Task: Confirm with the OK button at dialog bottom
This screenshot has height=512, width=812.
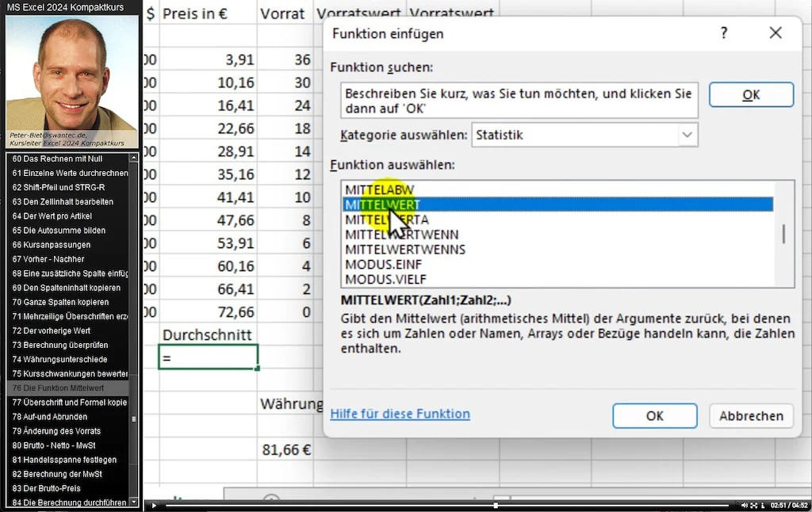Action: (x=654, y=416)
